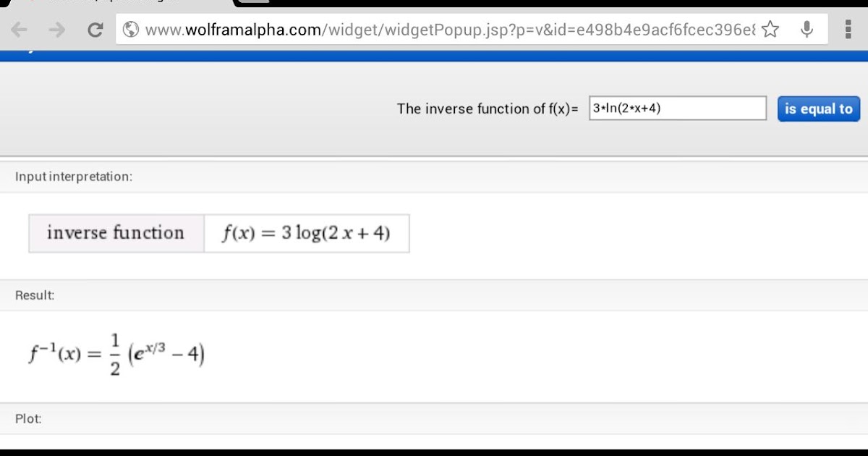Image resolution: width=868 pixels, height=456 pixels.
Task: Reload the page with the refresh icon
Action: 95,29
